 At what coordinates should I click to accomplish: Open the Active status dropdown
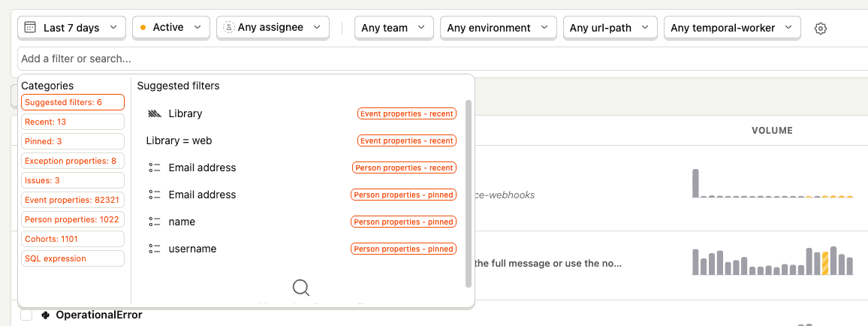coord(171,27)
